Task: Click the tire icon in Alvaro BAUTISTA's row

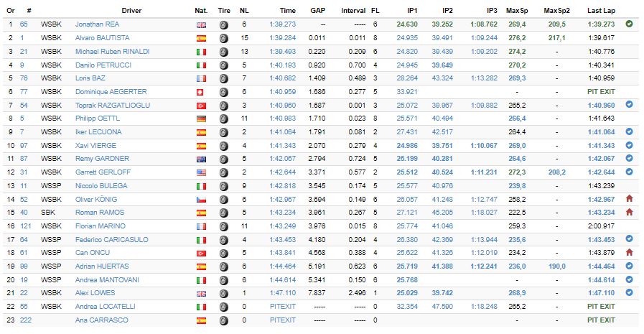Action: 223,39
